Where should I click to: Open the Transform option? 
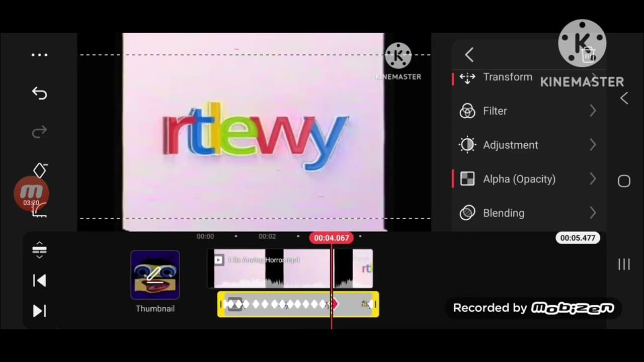click(x=529, y=77)
